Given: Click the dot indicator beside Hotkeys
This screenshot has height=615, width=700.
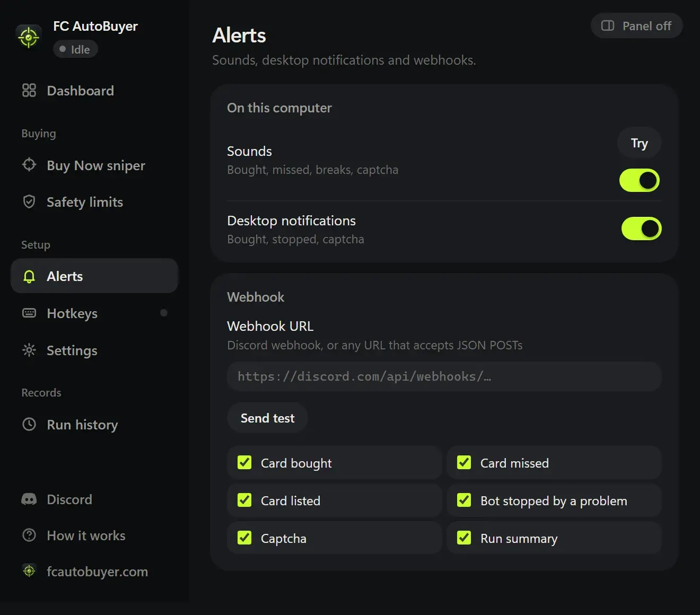Looking at the screenshot, I should 164,313.
